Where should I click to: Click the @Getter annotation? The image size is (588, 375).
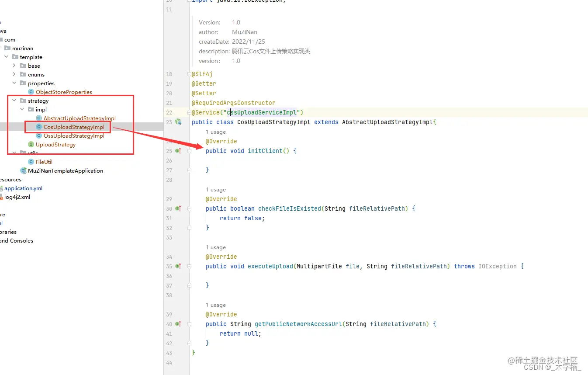pyautogui.click(x=204, y=83)
